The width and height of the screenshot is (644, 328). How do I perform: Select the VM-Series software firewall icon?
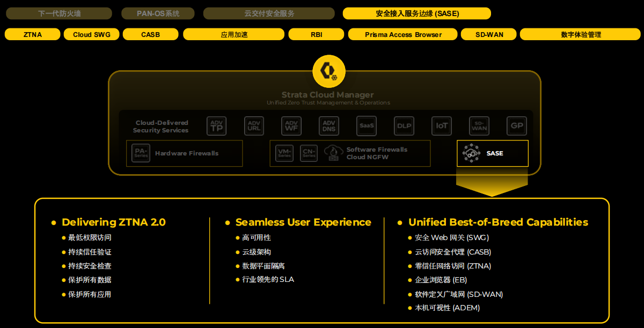pyautogui.click(x=284, y=153)
